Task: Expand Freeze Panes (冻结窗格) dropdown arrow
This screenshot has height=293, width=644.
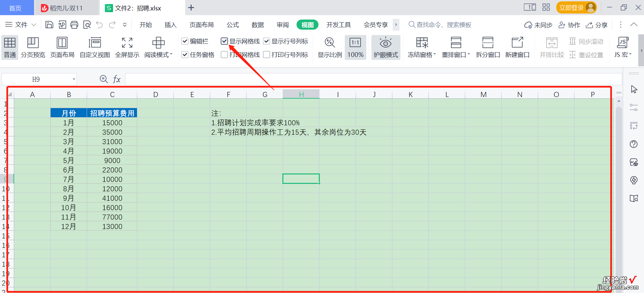Action: [x=435, y=54]
